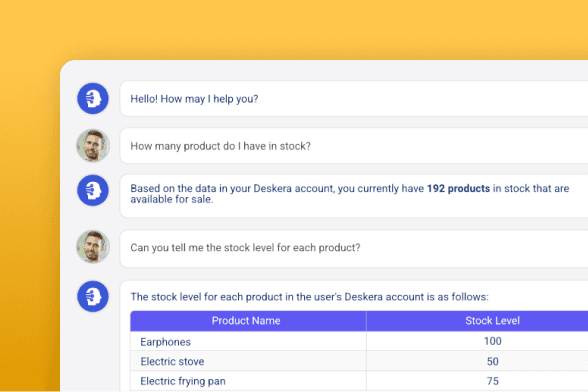Image resolution: width=588 pixels, height=392 pixels.
Task: Click the 'The stock level for each product' sentence
Action: pyautogui.click(x=309, y=297)
